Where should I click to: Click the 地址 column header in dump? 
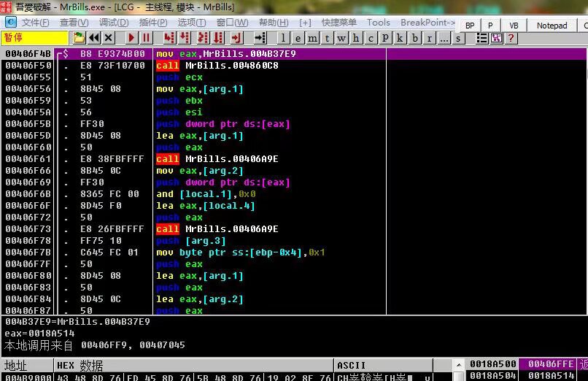click(x=27, y=365)
